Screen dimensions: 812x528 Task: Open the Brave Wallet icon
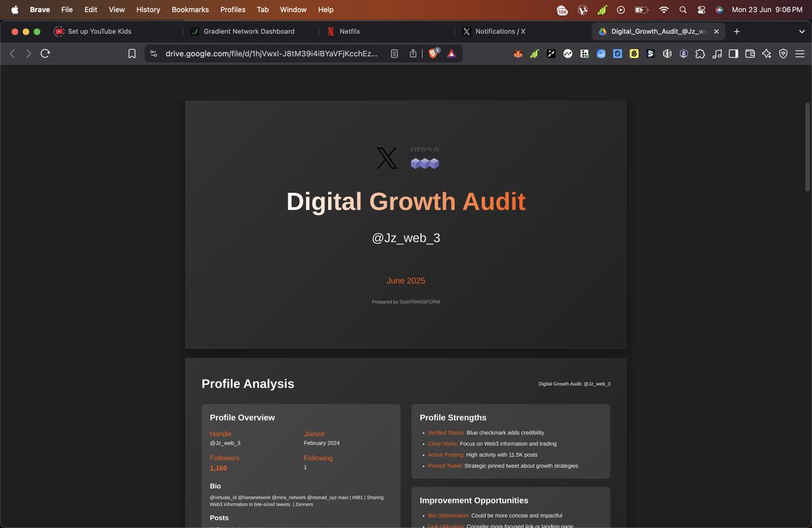750,53
